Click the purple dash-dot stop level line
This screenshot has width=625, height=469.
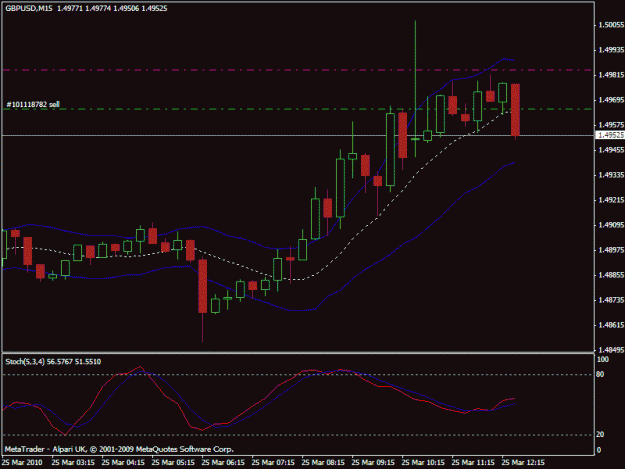[x=297, y=70]
